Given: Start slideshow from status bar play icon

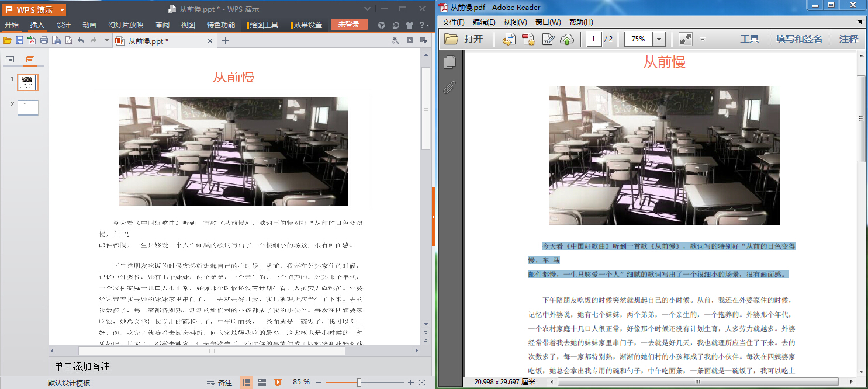Looking at the screenshot, I should click(278, 383).
